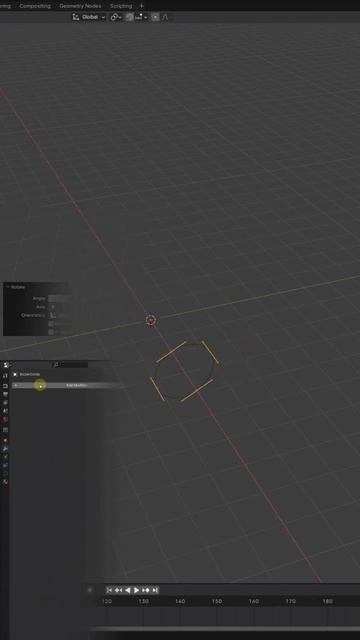
Task: Open the Curve Data properties tab
Action: tap(5, 473)
